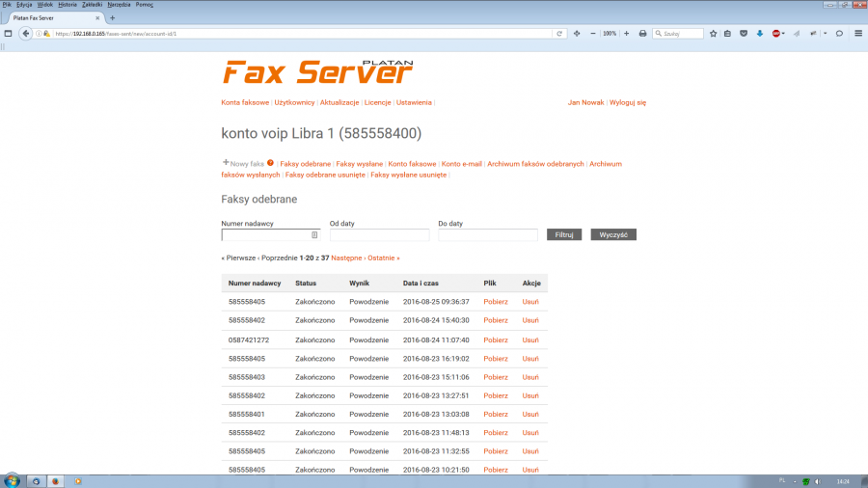This screenshot has width=868, height=488.
Task: Click the print icon in the toolbar
Action: click(x=642, y=33)
